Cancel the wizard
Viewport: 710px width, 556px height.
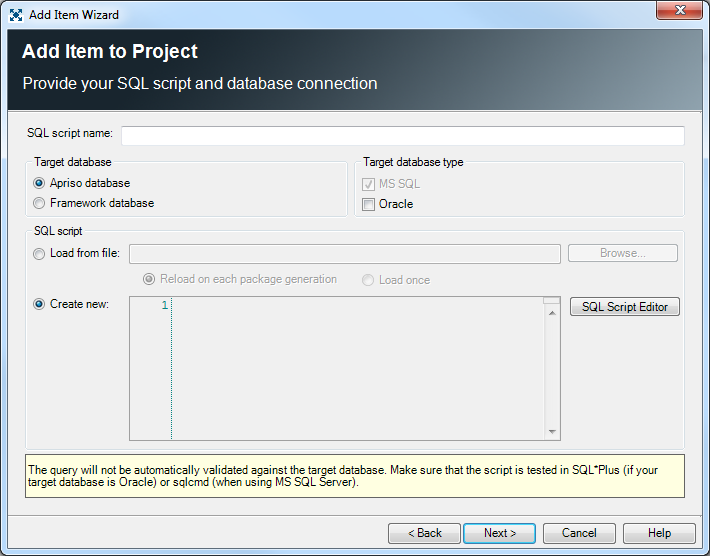(579, 533)
